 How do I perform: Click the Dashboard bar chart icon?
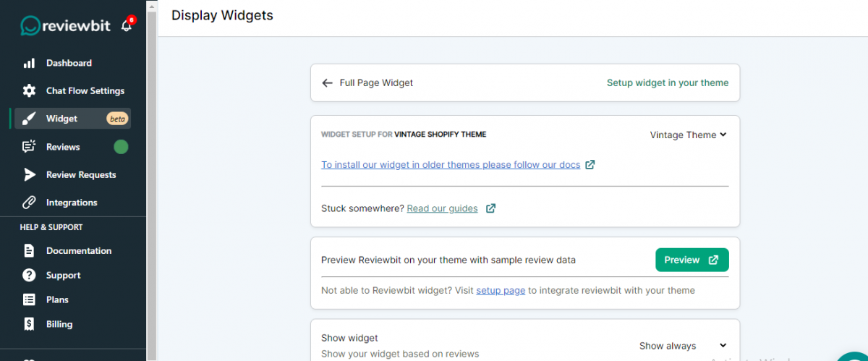tap(29, 63)
